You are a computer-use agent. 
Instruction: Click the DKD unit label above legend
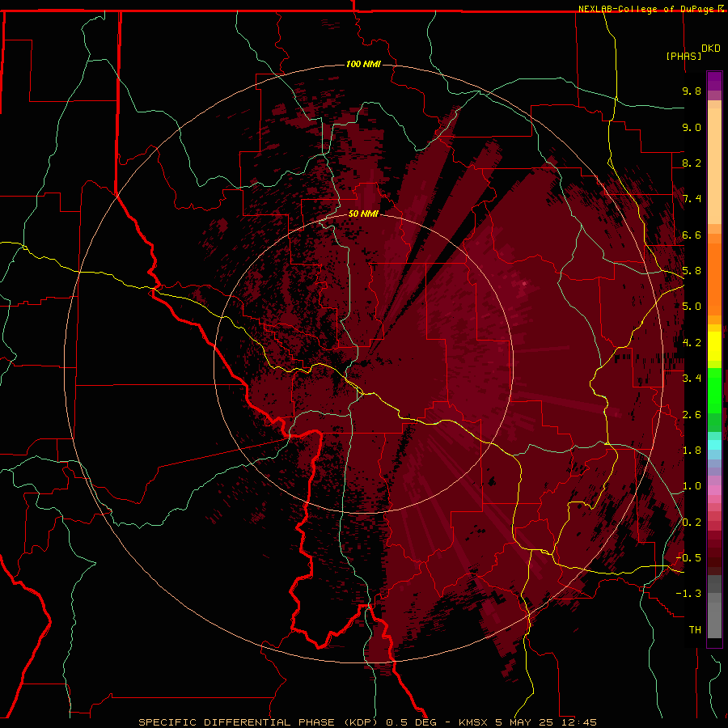[711, 49]
